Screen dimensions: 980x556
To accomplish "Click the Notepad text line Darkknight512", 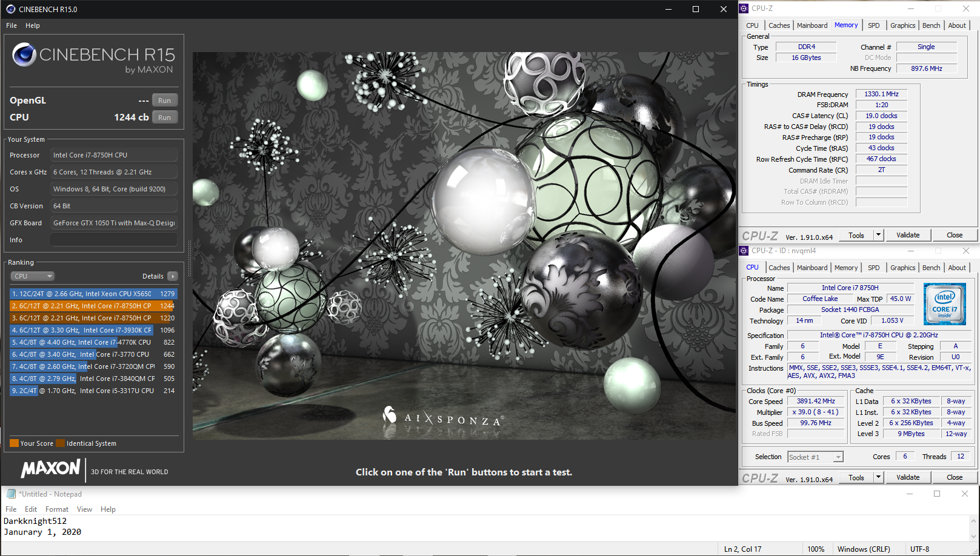I will pyautogui.click(x=35, y=521).
